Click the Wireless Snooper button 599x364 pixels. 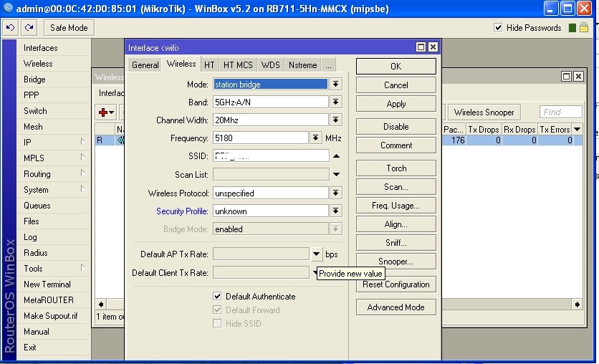tap(484, 112)
